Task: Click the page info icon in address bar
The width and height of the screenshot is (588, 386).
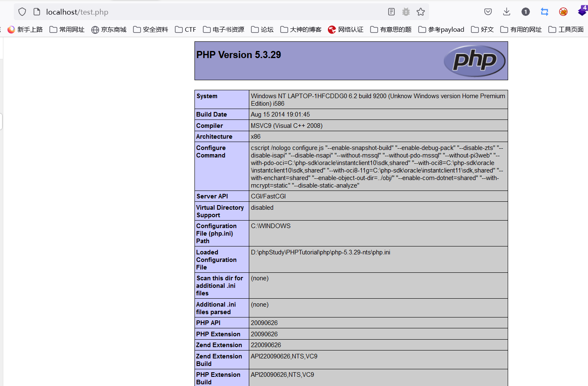Action: [x=37, y=12]
